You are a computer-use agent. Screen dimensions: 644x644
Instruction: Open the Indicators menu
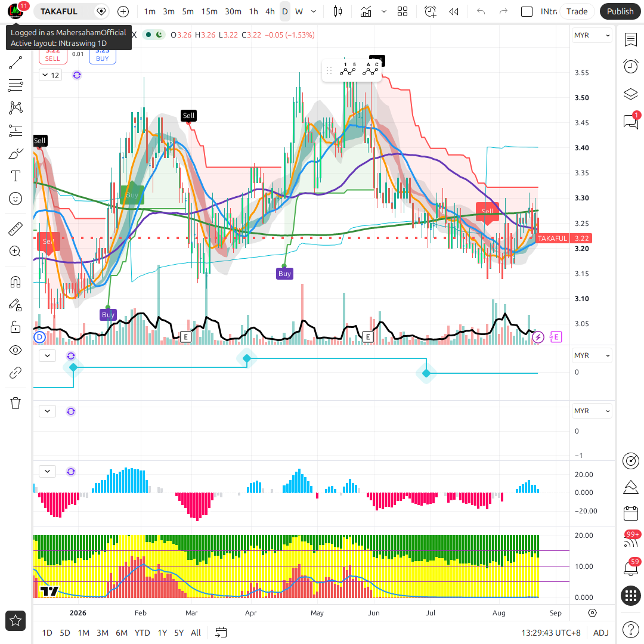point(366,11)
